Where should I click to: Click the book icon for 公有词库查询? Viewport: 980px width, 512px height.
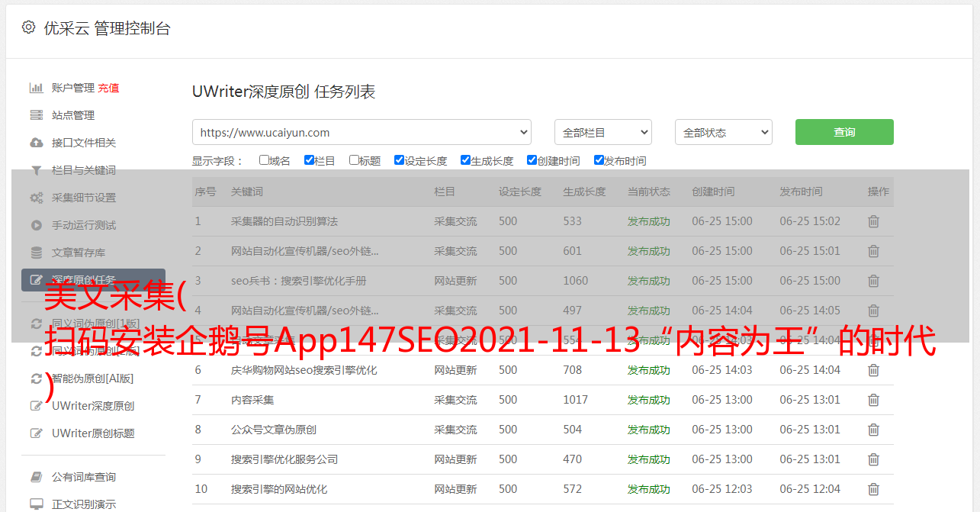tap(36, 477)
